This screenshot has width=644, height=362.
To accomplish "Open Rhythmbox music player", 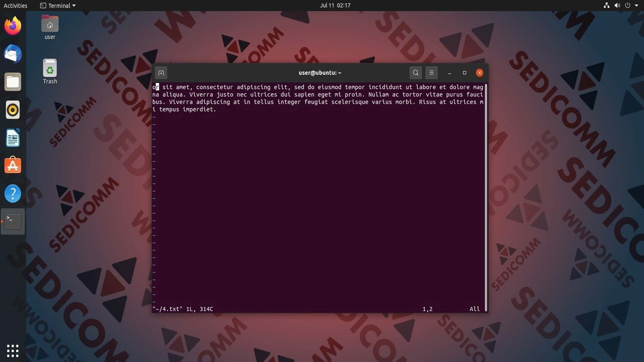I will (x=13, y=110).
